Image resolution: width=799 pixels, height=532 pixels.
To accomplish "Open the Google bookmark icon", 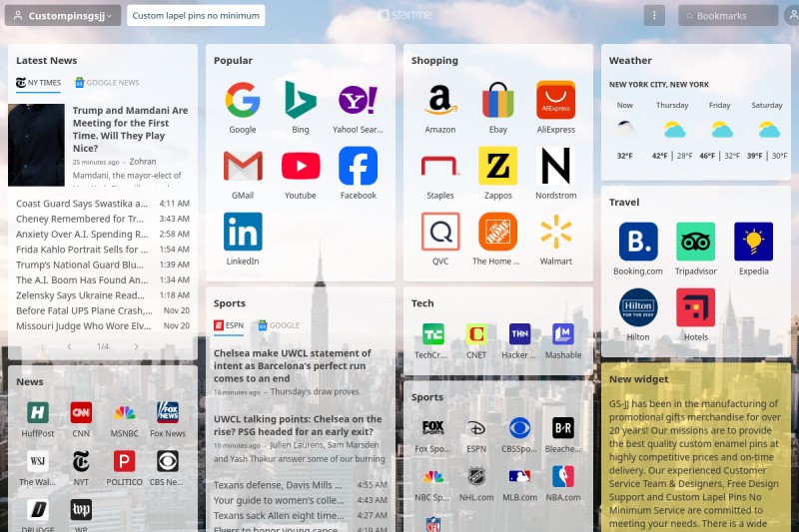I will point(243,100).
